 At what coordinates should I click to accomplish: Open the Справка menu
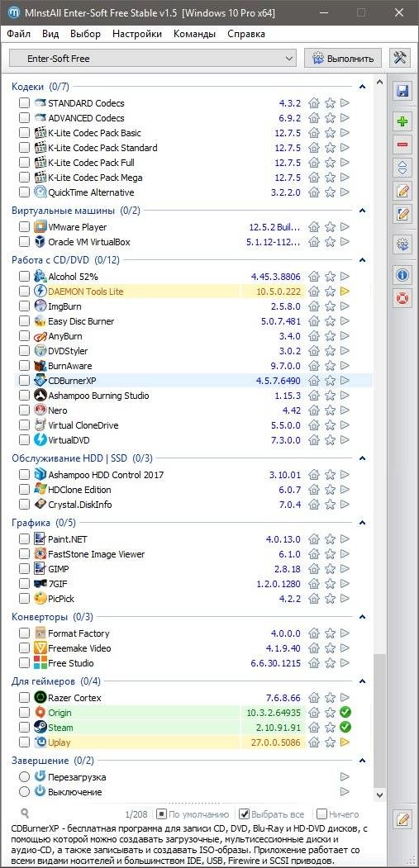246,34
